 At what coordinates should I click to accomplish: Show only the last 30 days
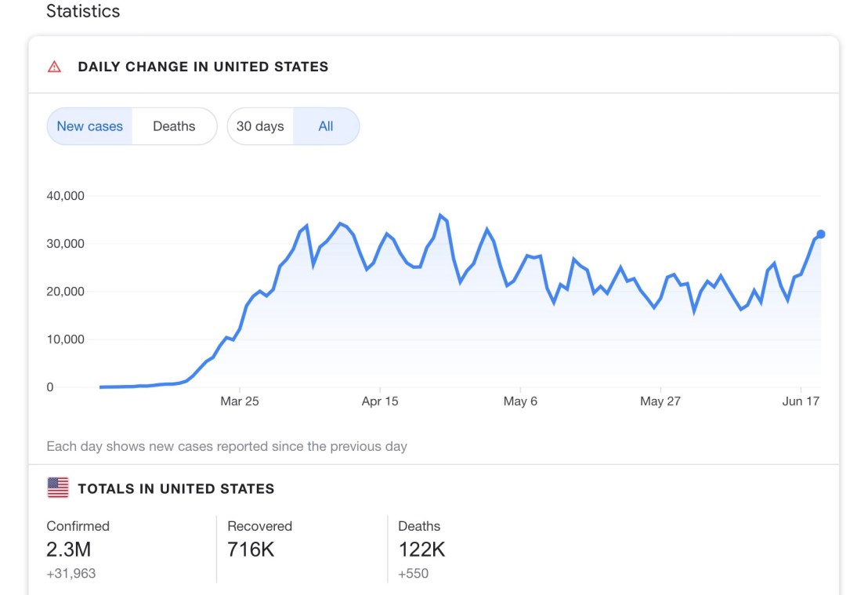(260, 126)
